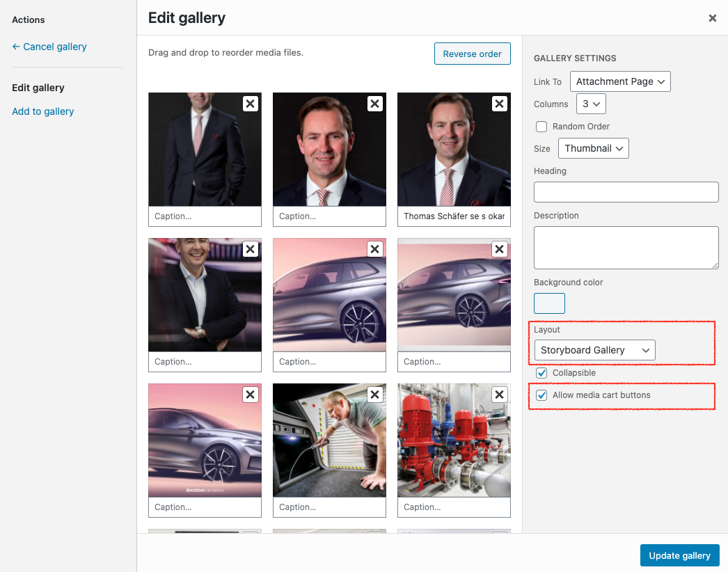Open the Link To dropdown
The image size is (728, 572).
(x=620, y=81)
